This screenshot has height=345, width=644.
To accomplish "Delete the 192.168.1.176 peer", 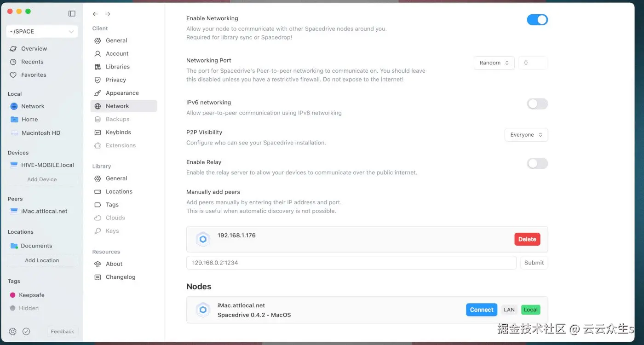I will [x=527, y=239].
